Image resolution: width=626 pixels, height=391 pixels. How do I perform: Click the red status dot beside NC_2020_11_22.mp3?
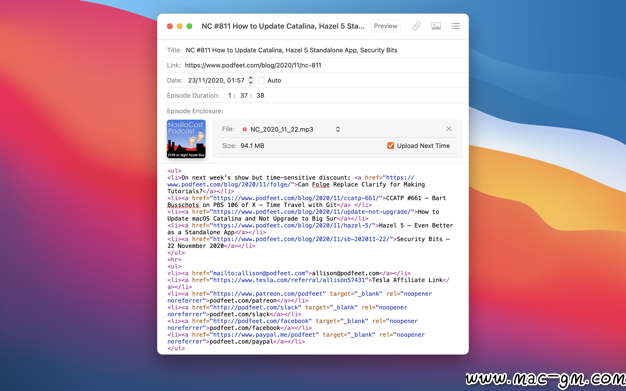(x=244, y=129)
